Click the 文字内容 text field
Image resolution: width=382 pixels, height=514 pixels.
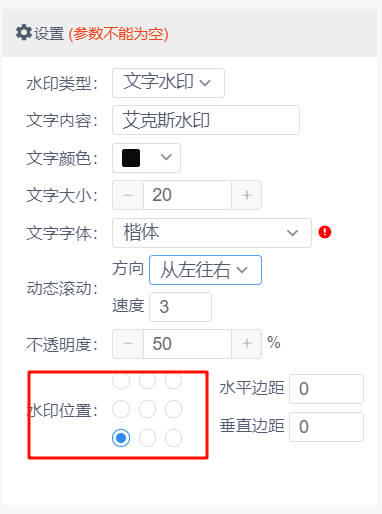pyautogui.click(x=206, y=120)
